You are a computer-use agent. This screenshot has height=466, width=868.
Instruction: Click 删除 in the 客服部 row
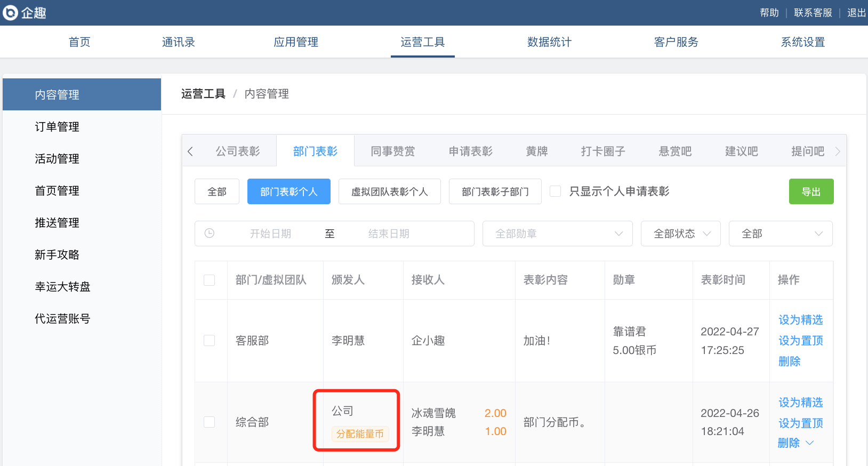pyautogui.click(x=790, y=361)
